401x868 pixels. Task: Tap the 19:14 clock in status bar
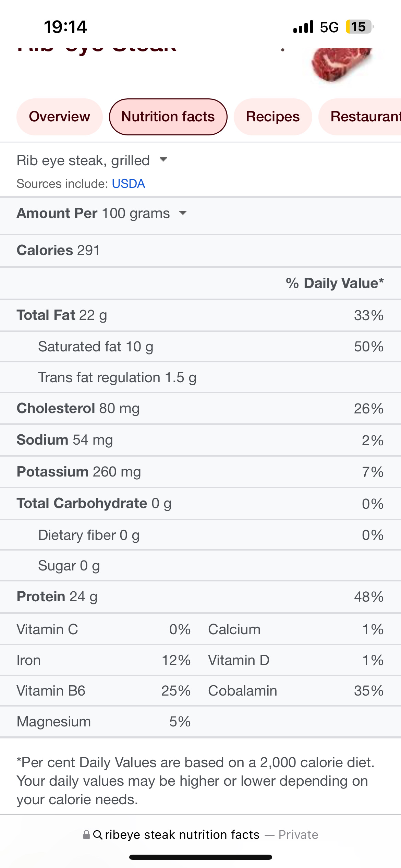tap(65, 27)
